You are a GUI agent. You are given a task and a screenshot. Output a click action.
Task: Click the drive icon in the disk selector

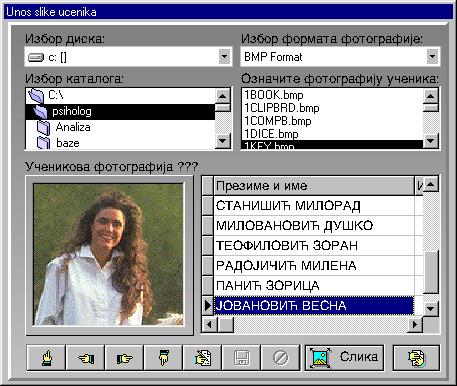[36, 57]
